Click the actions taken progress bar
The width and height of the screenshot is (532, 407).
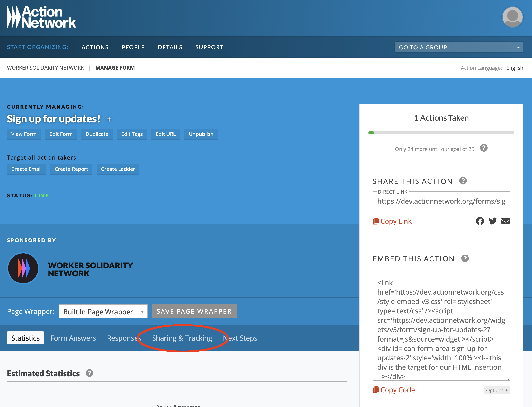(441, 133)
